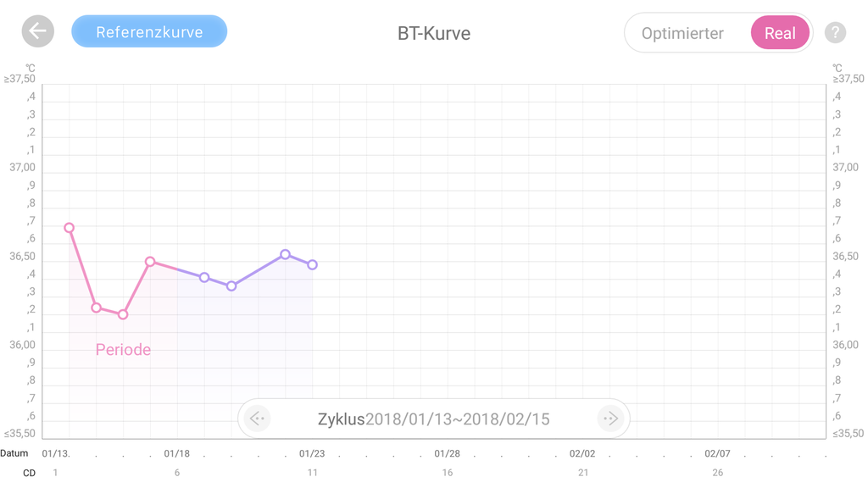Select the 02/07 date on axis

tap(717, 454)
